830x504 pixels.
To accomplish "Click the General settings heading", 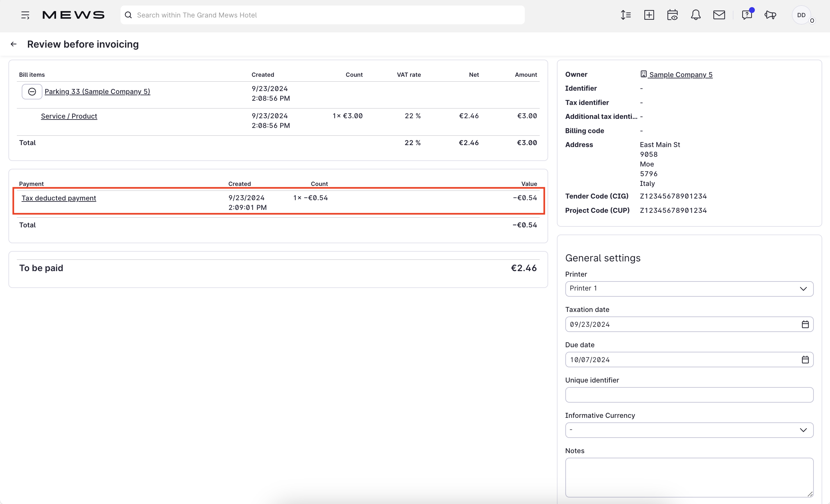I will [x=603, y=258].
